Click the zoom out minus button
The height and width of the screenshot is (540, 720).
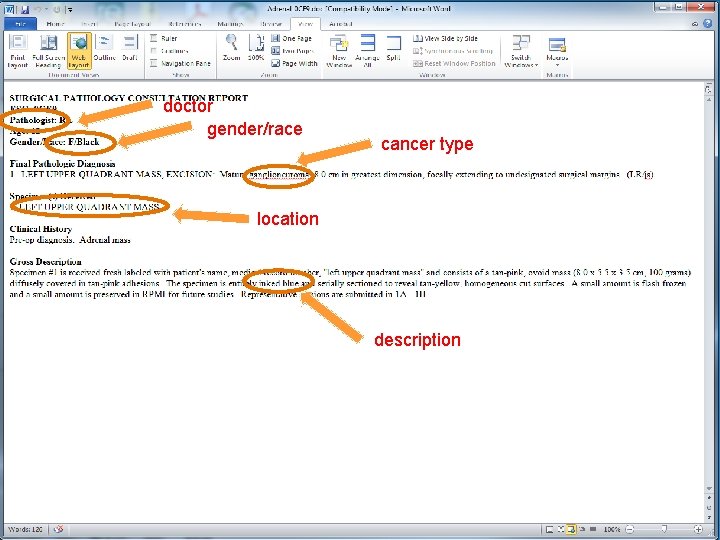coord(630,529)
